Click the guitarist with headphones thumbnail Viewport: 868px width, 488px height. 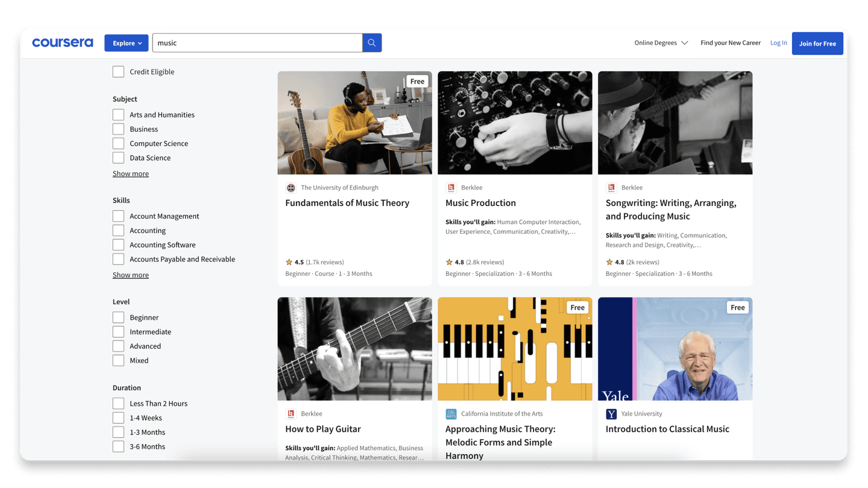point(354,123)
